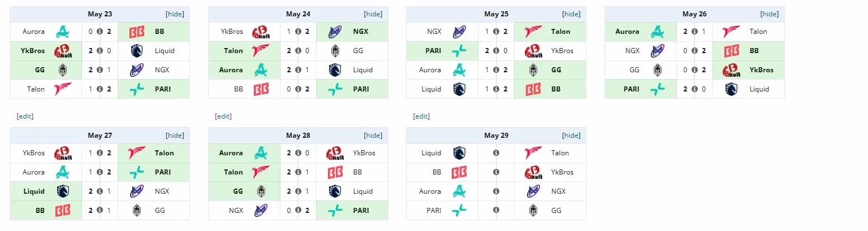Screen dimensions: 868x231
Task: Open match info for Liquid vs Talon May 29
Action: coord(496,153)
